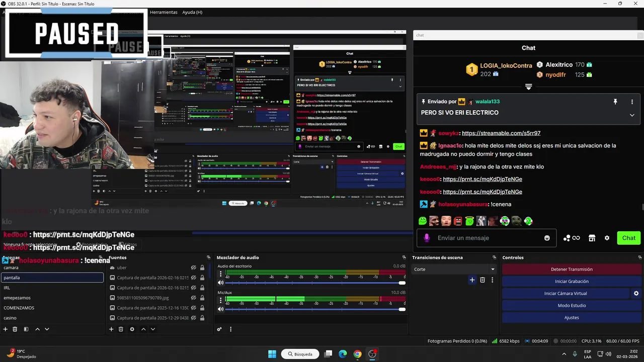Image resolution: width=644 pixels, height=362 pixels.
Task: Open streamable.com/s5rr97 link in chat
Action: click(501, 133)
